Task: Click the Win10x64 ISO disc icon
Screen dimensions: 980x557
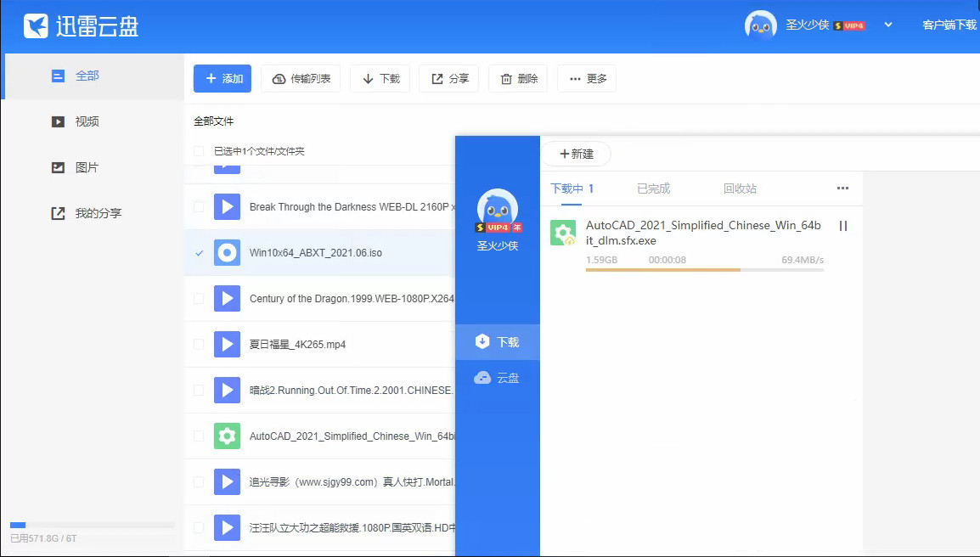Action: [x=227, y=253]
